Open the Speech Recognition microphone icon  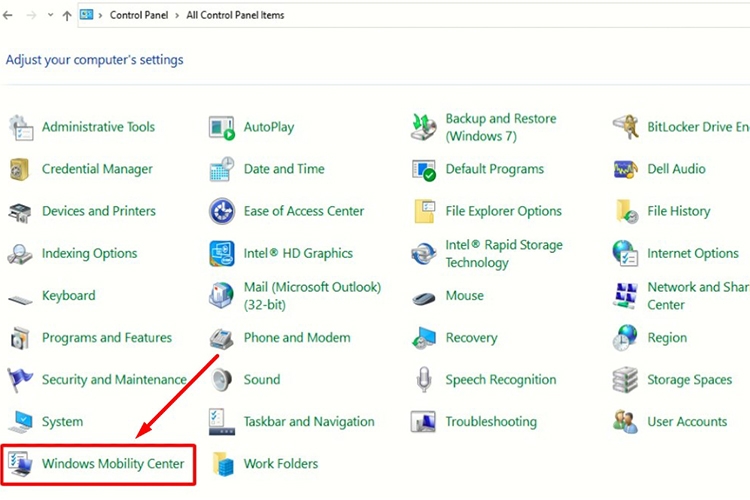pos(424,380)
